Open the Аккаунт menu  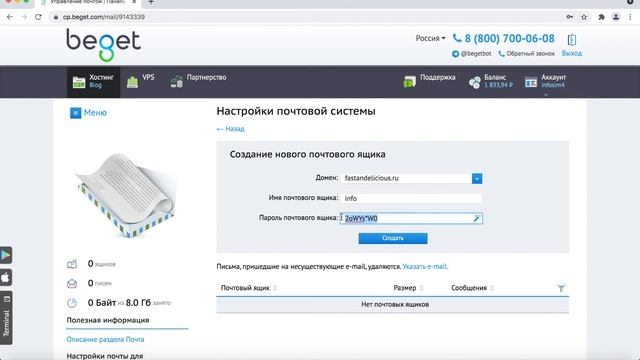(x=546, y=81)
